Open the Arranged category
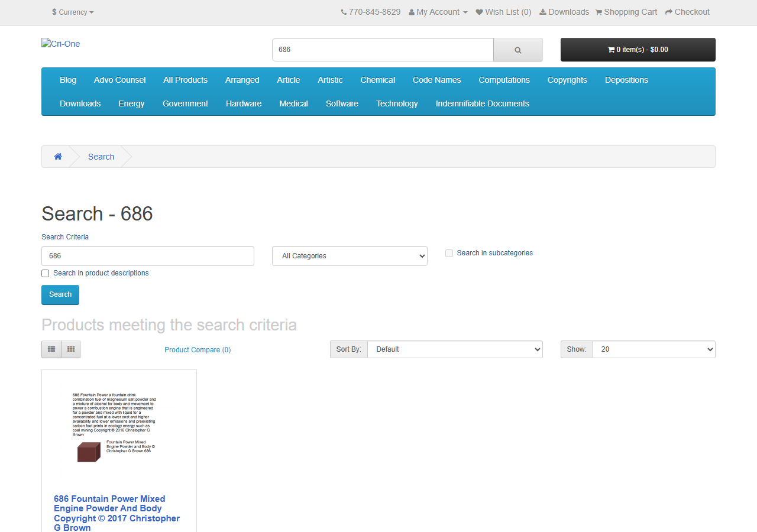This screenshot has height=532, width=757. 242,80
